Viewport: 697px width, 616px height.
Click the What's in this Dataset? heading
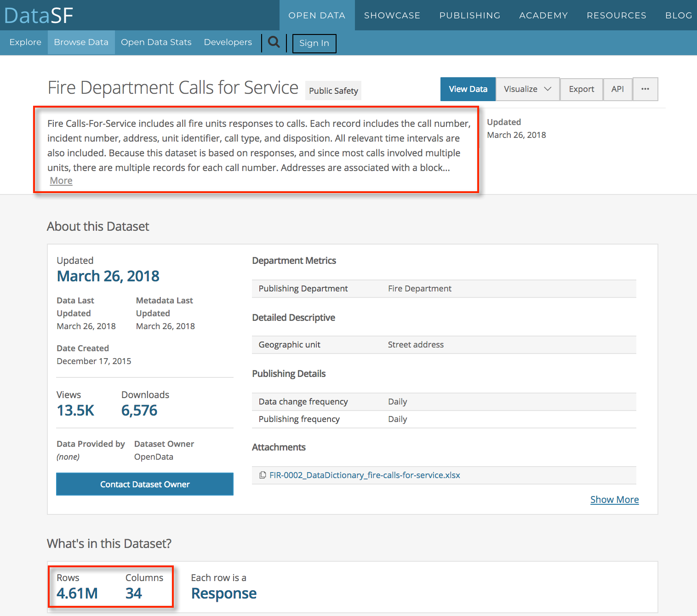tap(109, 543)
